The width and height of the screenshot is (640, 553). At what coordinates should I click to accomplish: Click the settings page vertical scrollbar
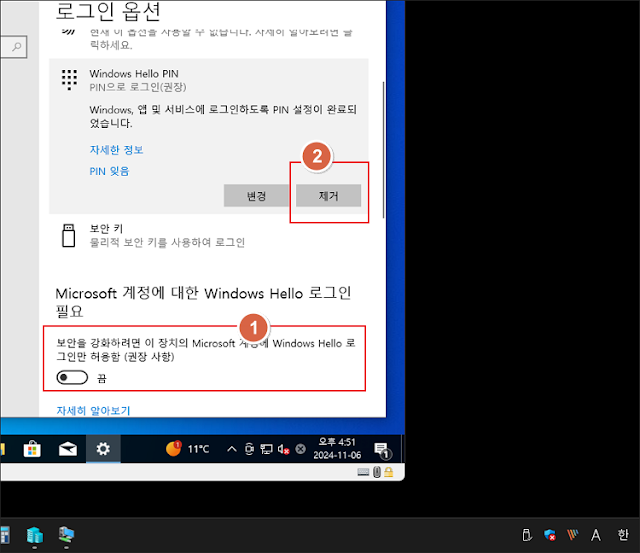383,150
